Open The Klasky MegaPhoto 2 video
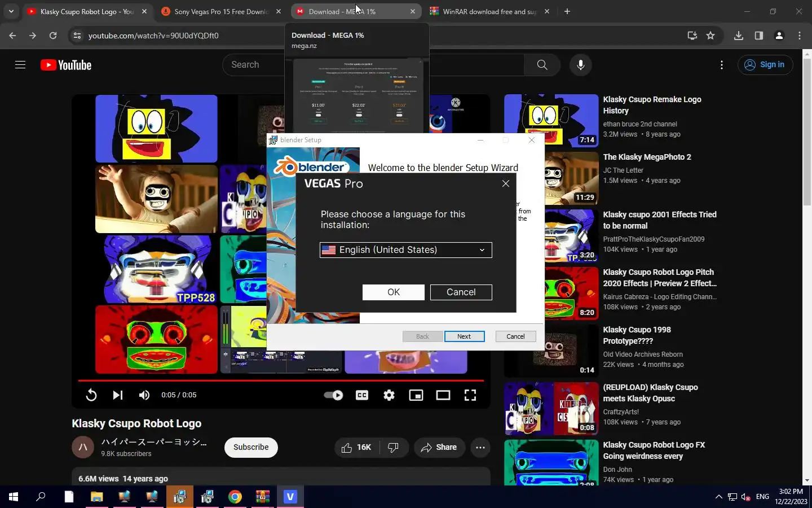Image resolution: width=812 pixels, height=508 pixels. pyautogui.click(x=647, y=157)
